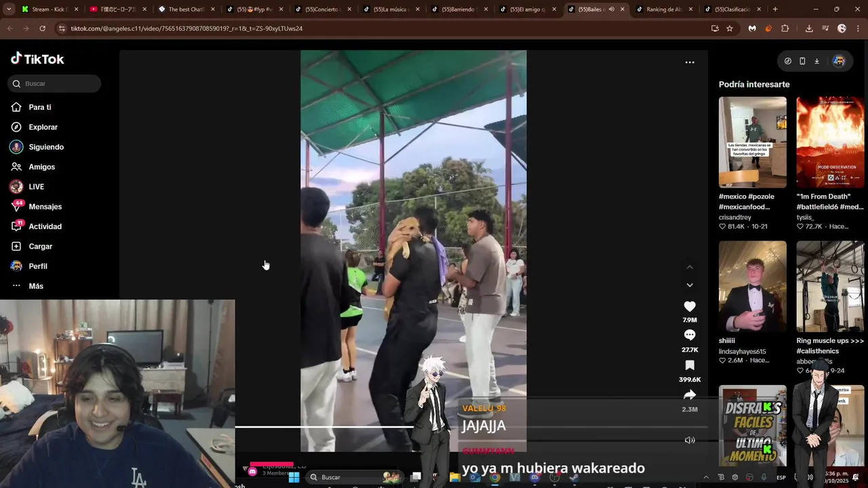Mute the (55)Bailes tab audio icon
This screenshot has height=488, width=868.
pos(612,9)
